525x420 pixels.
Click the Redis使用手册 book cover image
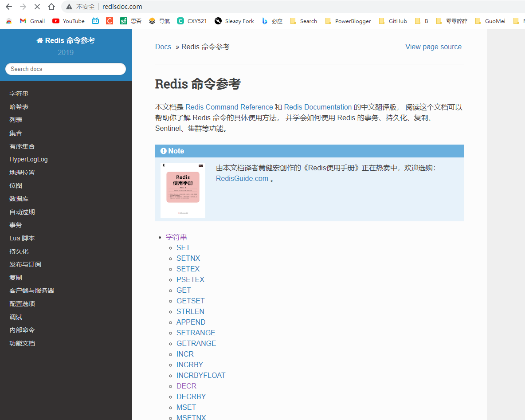click(183, 190)
